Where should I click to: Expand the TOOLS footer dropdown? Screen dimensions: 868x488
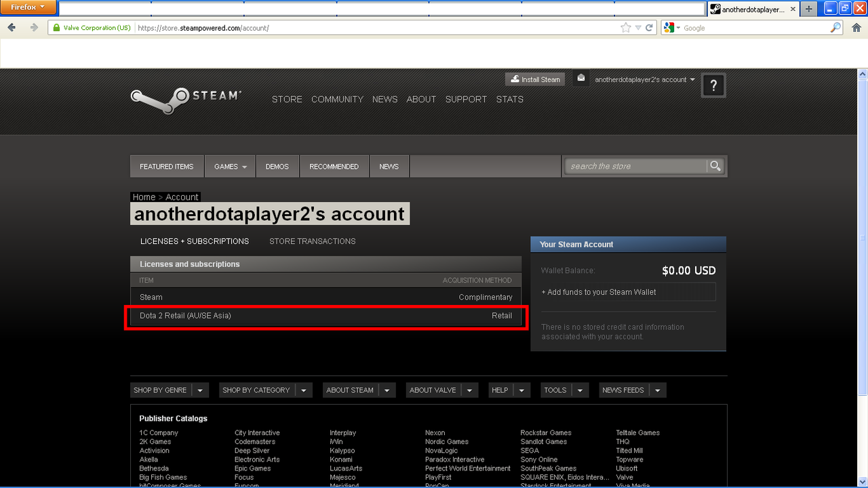pos(564,390)
